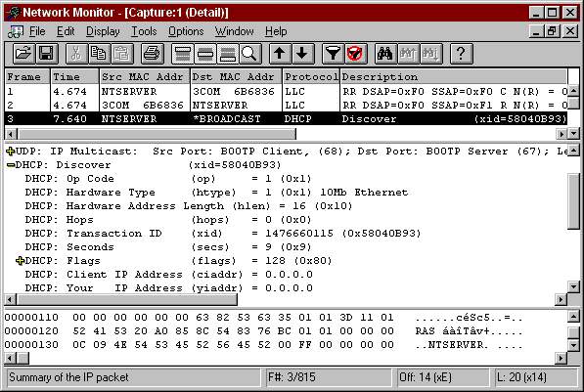Click the Print toolbar icon
This screenshot has width=584, height=392.
153,54
